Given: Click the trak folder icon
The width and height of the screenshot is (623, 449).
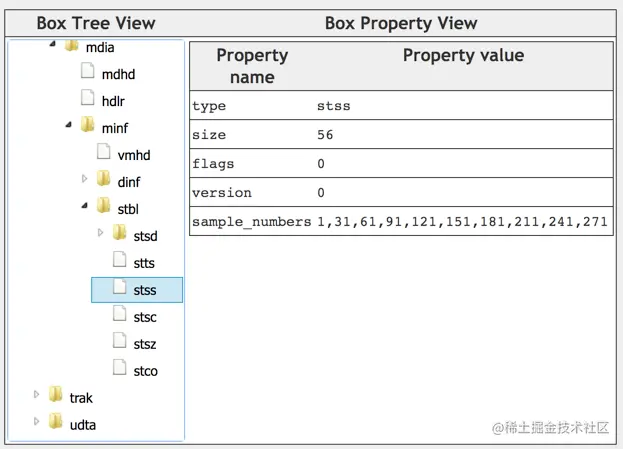Looking at the screenshot, I should tap(56, 394).
